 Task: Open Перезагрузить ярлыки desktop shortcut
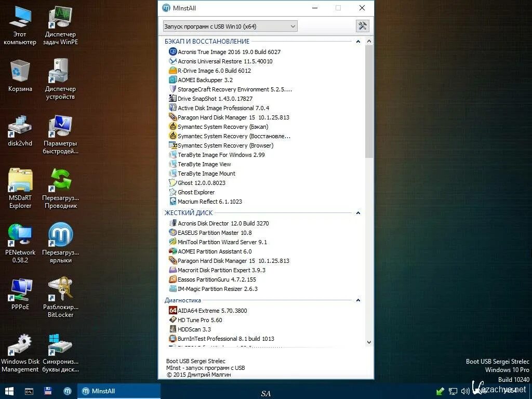[x=60, y=243]
